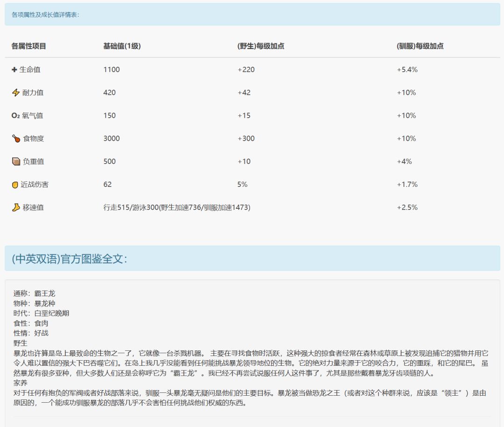Click the 移速值 row label
This screenshot has height=427, width=504.
pyautogui.click(x=33, y=207)
